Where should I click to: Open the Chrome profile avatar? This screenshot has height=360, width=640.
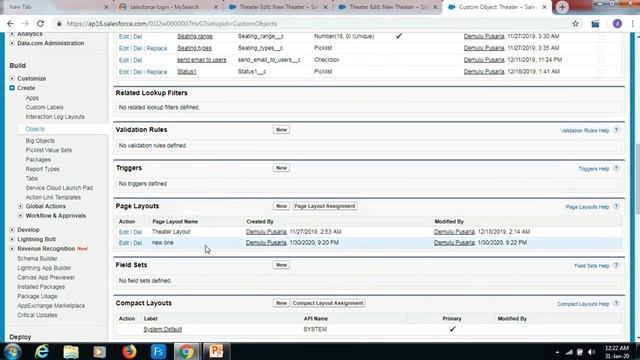[617, 24]
